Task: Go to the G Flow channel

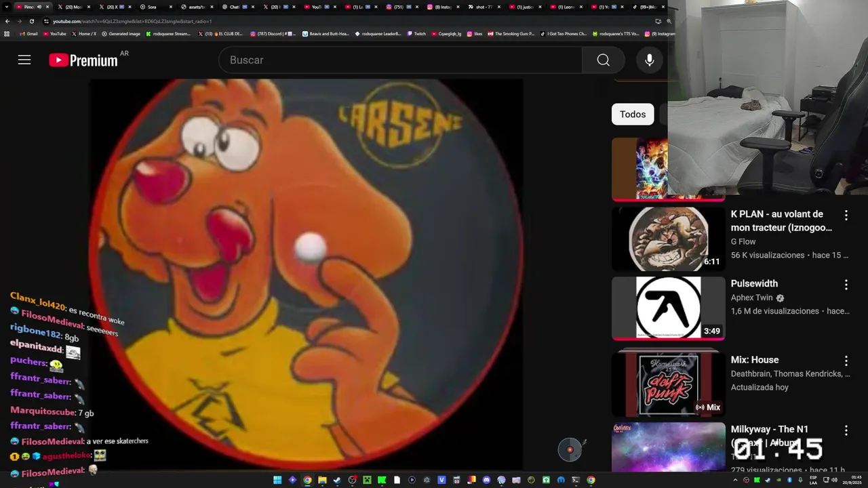Action: [x=743, y=241]
